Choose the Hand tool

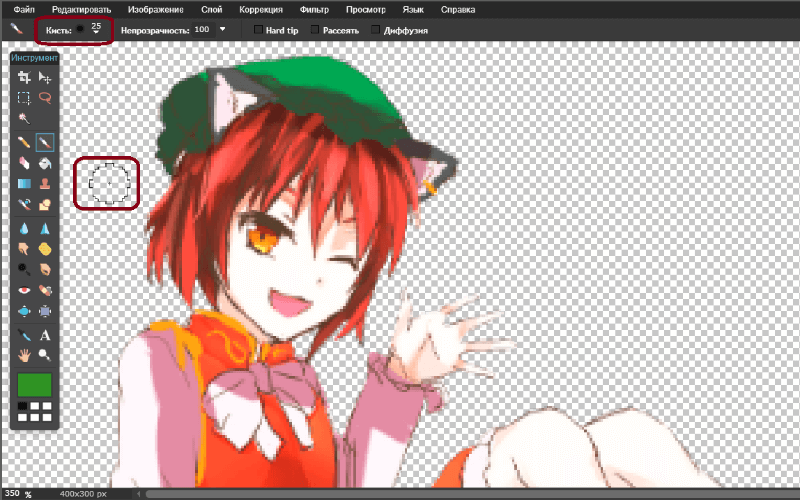coord(24,355)
